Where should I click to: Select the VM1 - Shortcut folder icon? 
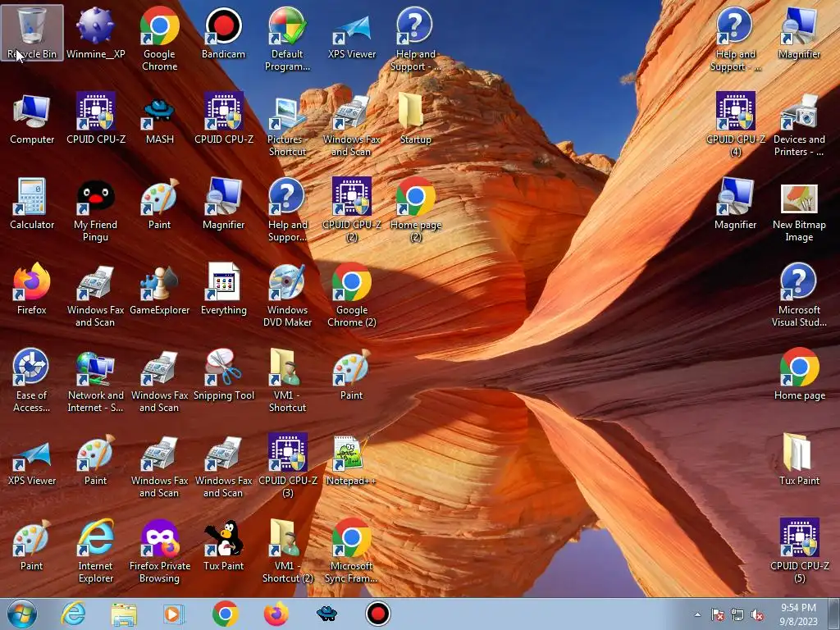coord(287,381)
